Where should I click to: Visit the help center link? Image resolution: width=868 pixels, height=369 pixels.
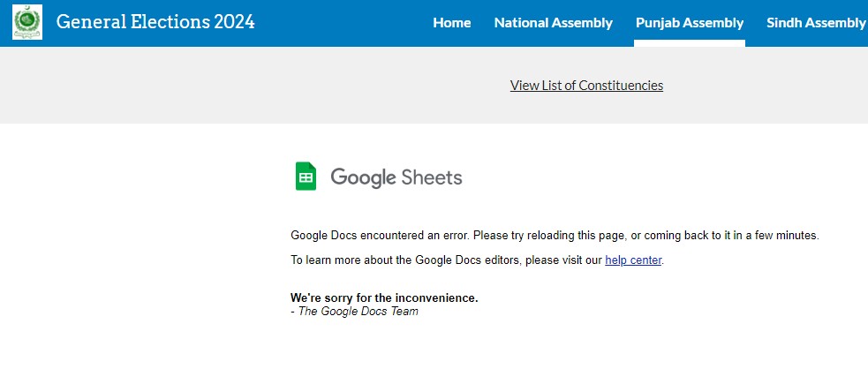click(x=633, y=260)
